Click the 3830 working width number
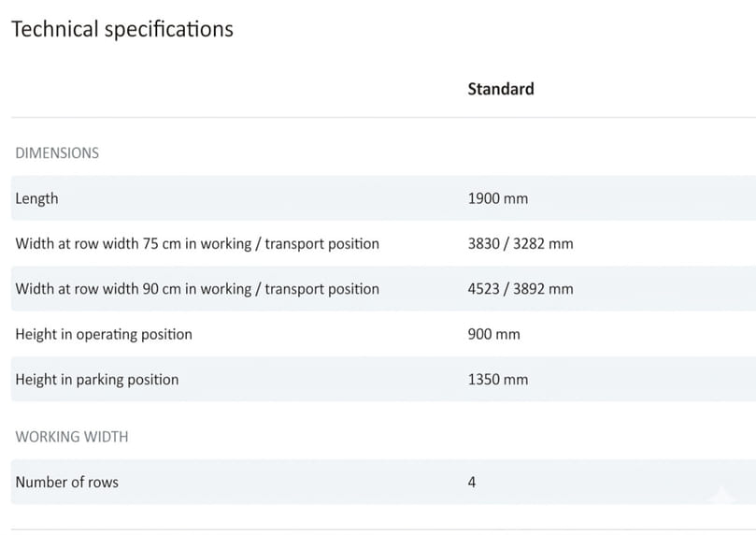756x535 pixels. pyautogui.click(x=484, y=244)
